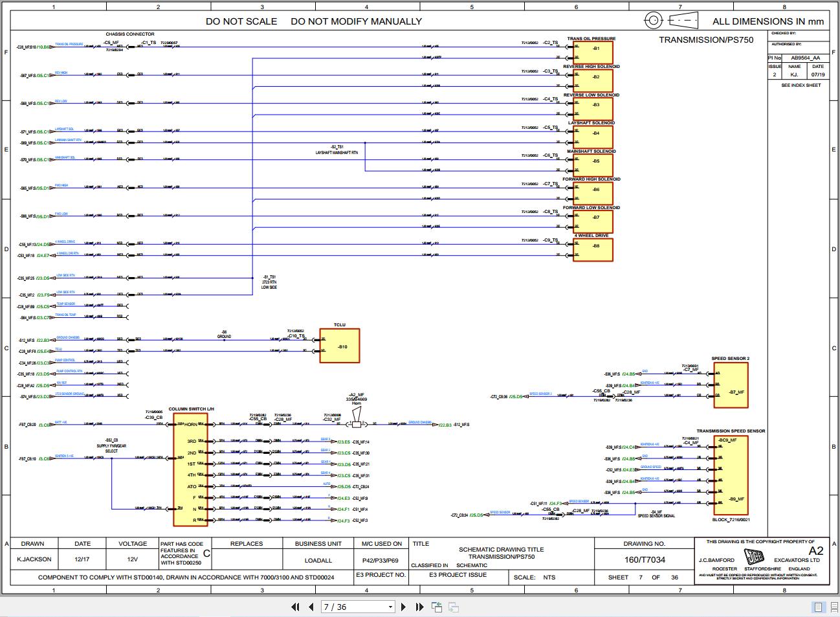
Task: Click the -B1 trans oil pressure block
Action: pos(593,52)
